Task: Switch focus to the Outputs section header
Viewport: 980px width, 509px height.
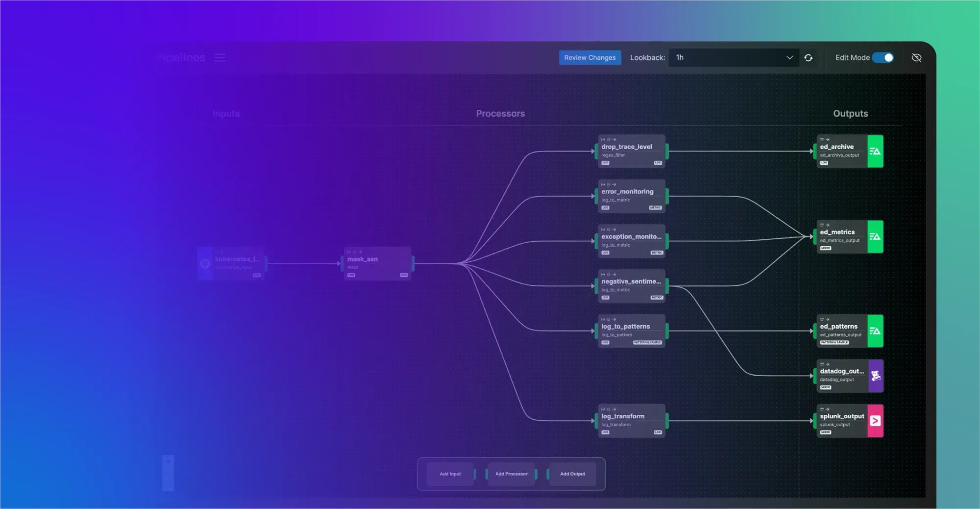Action: click(x=851, y=113)
